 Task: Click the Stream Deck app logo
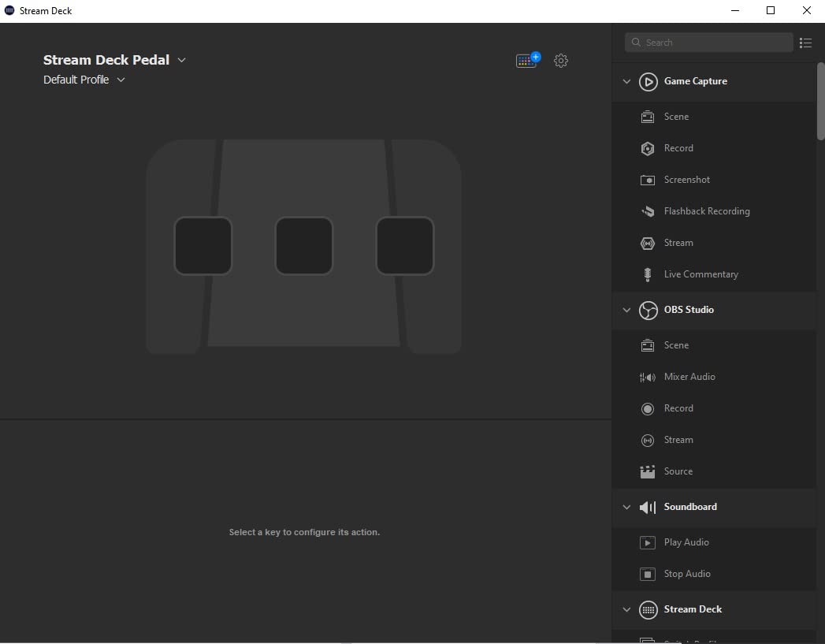9,10
